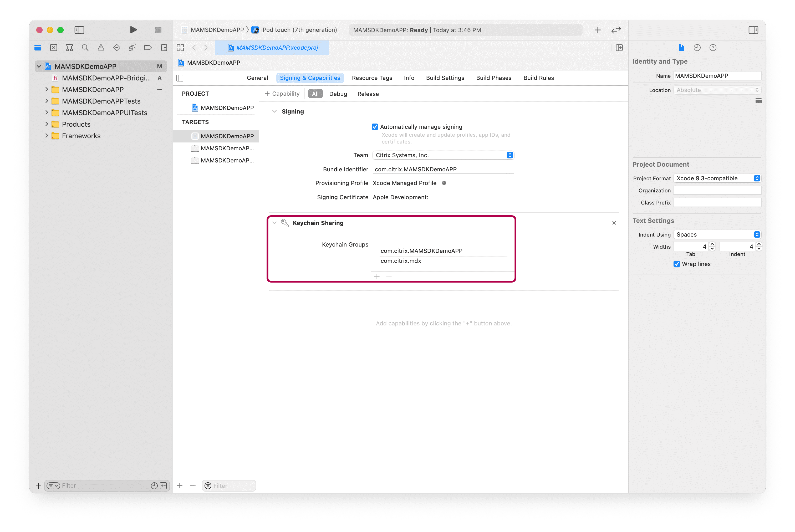Open the Project navigator folder icon
795x532 pixels.
point(38,48)
